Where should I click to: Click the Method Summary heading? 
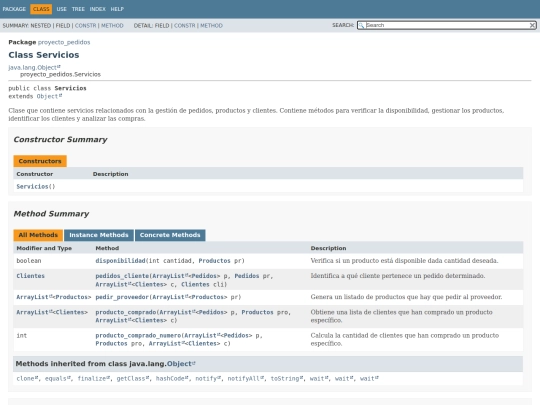tap(51, 214)
